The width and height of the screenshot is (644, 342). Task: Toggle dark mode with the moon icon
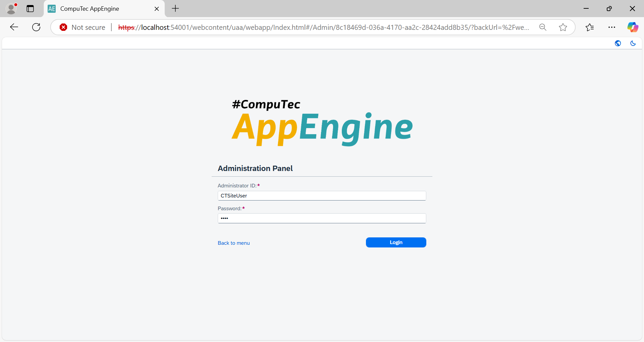pos(633,43)
